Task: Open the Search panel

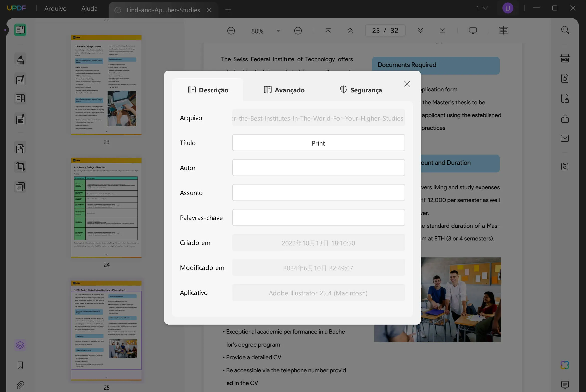Action: click(x=565, y=30)
